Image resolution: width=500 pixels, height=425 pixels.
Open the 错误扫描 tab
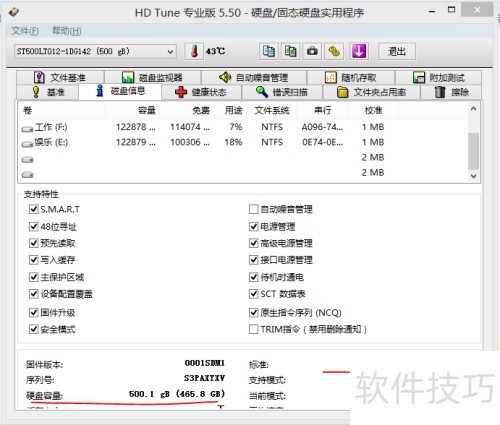282,92
